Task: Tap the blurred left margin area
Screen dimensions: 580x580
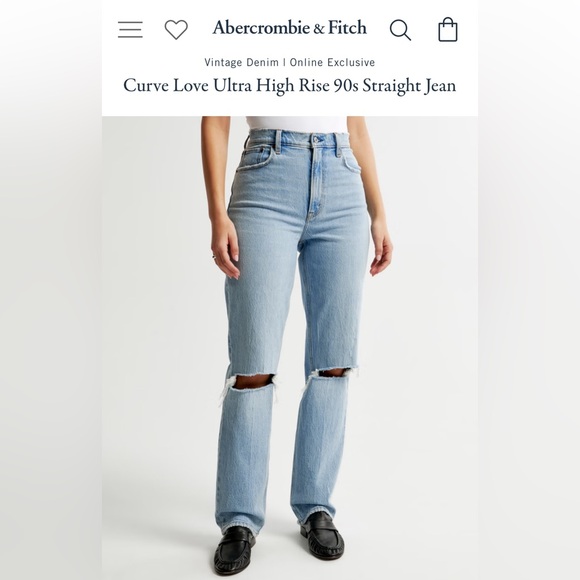Action: pos(51,290)
